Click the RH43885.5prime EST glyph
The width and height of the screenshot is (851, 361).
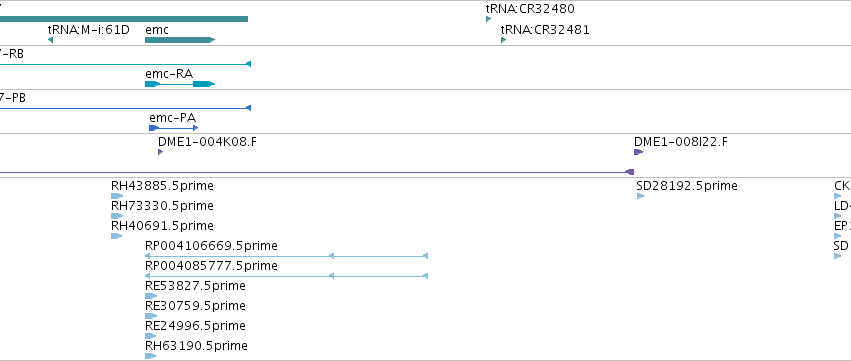tap(117, 196)
